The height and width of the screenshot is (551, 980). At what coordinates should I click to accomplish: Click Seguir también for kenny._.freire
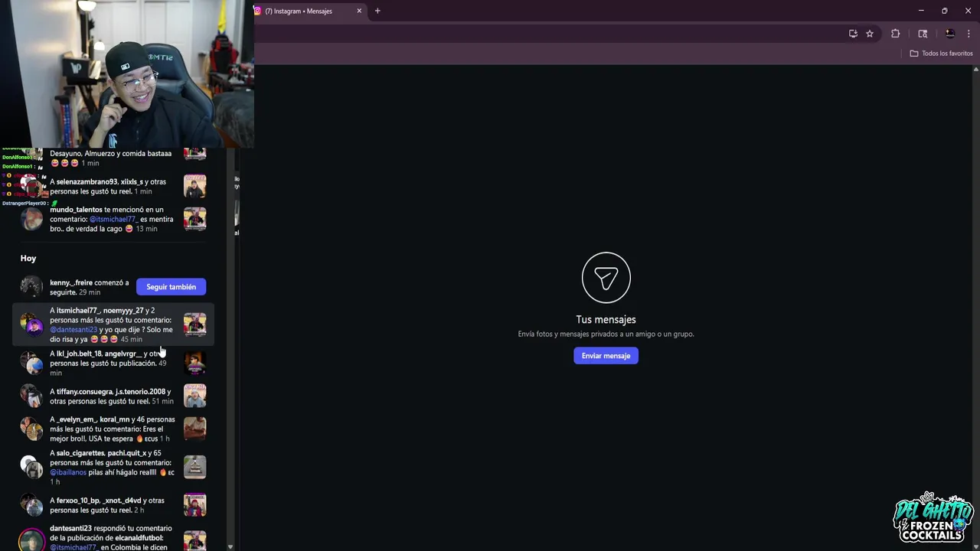171,287
